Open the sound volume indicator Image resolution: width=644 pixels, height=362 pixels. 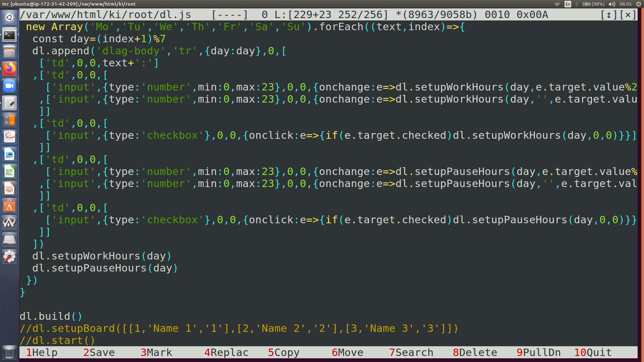tap(612, 4)
